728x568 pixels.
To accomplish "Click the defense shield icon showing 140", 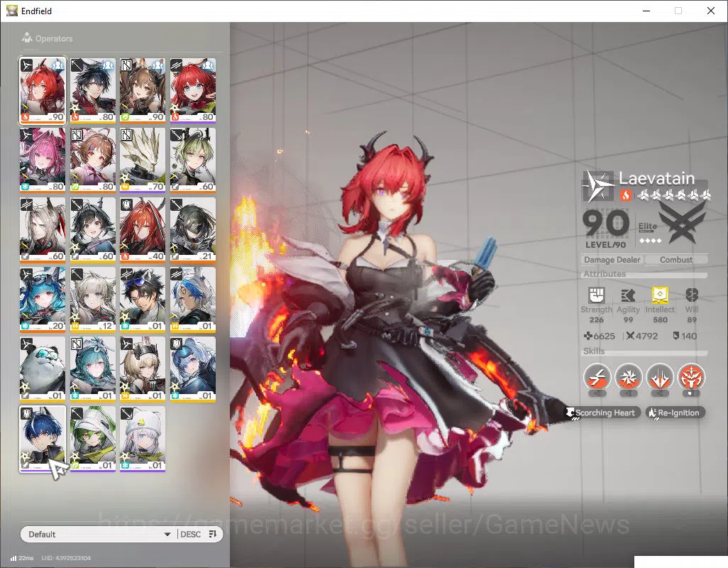I will [676, 335].
